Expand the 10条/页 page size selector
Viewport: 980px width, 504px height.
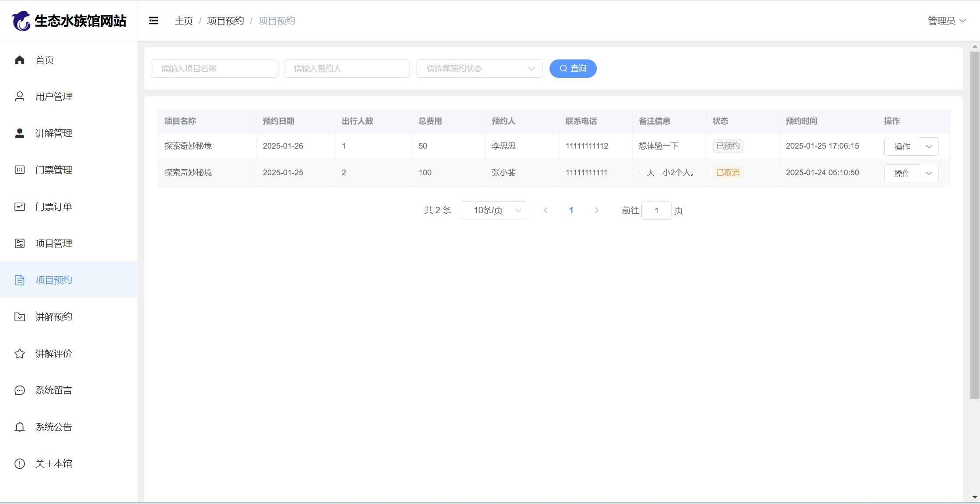(493, 210)
